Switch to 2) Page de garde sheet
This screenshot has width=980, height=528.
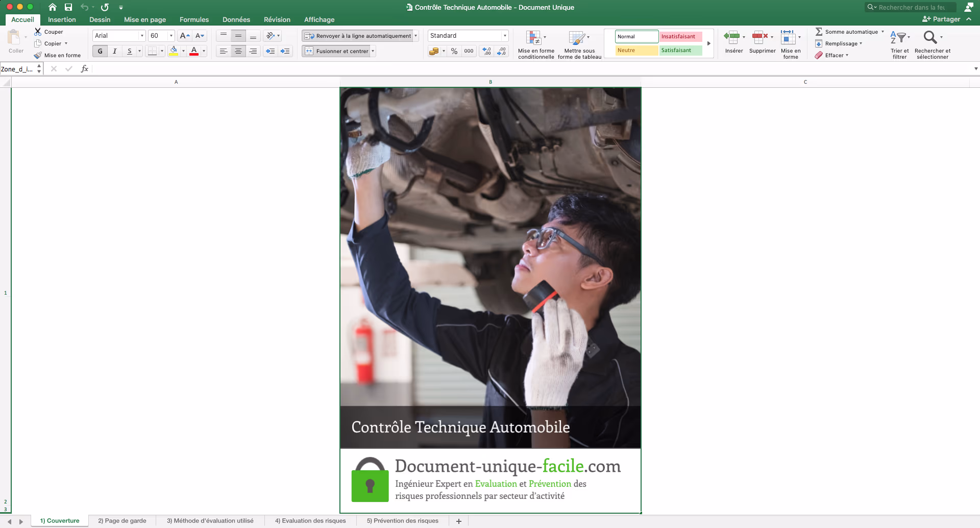(122, 521)
